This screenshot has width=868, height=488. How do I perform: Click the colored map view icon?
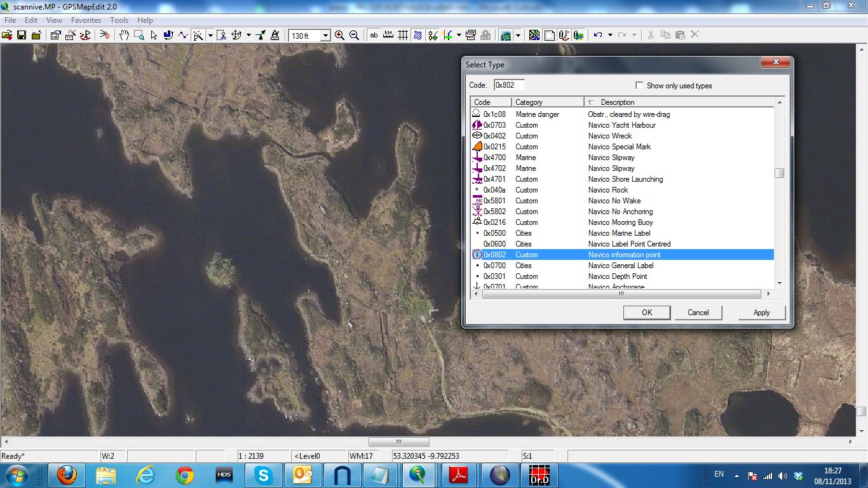pos(534,35)
